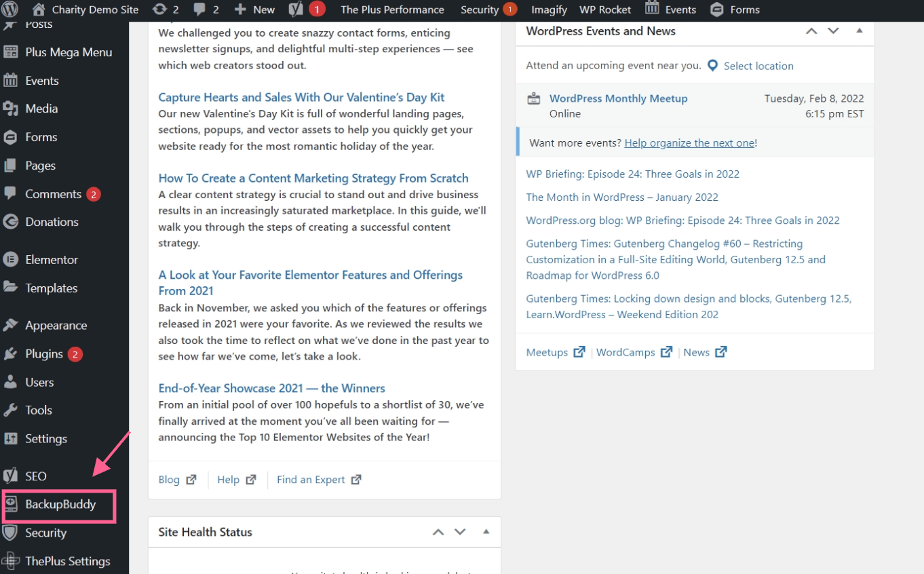
Task: Collapse the Site Health Status panel
Action: coord(486,532)
